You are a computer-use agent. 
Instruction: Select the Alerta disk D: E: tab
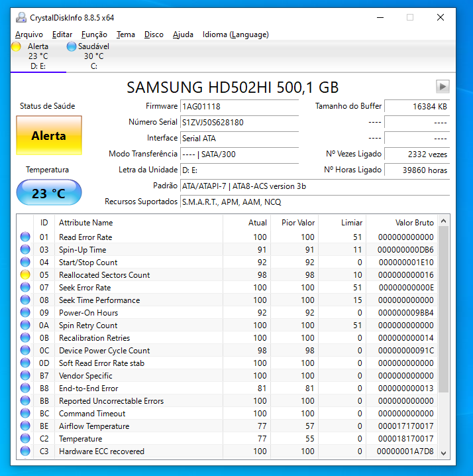pos(38,56)
